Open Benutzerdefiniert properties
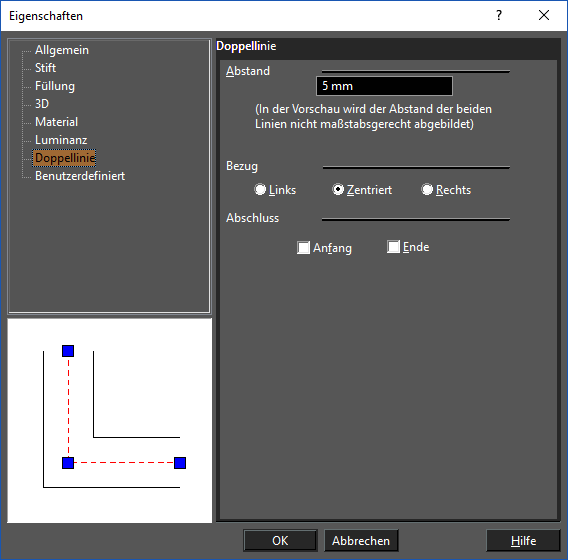Screen dimensions: 568x560 [80, 176]
